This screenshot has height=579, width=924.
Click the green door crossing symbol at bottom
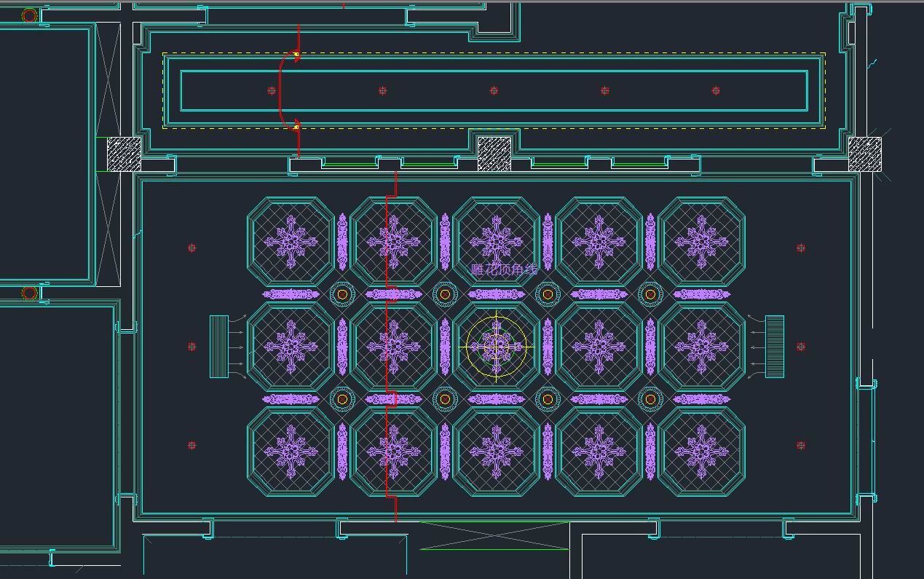tap(495, 535)
